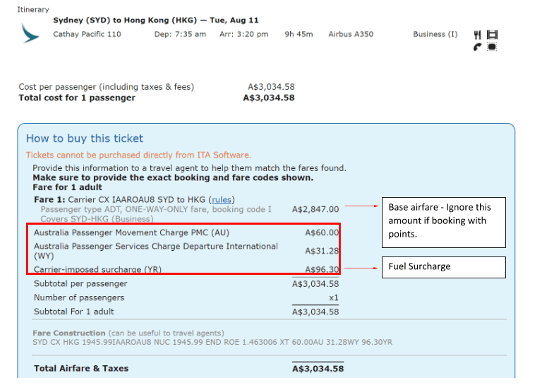Open the fare rules link
The height and width of the screenshot is (392, 535).
tap(221, 200)
